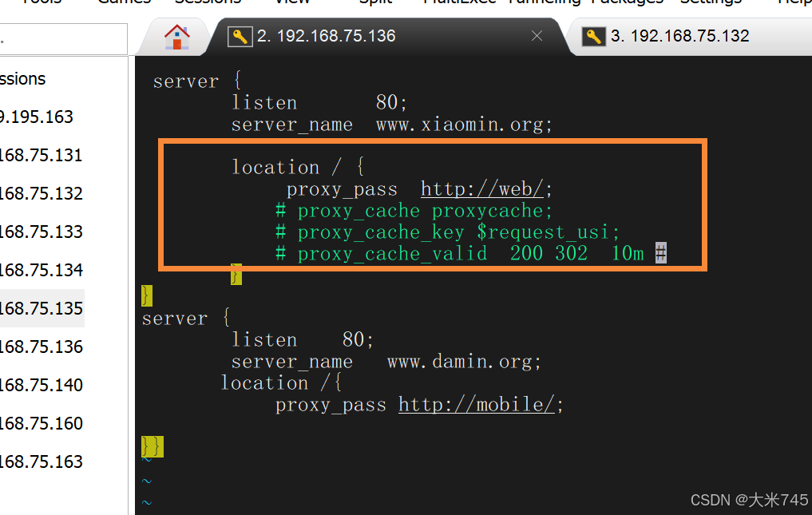Image resolution: width=812 pixels, height=515 pixels.
Task: Select session 168.75.133 in sidebar
Action: coord(42,232)
